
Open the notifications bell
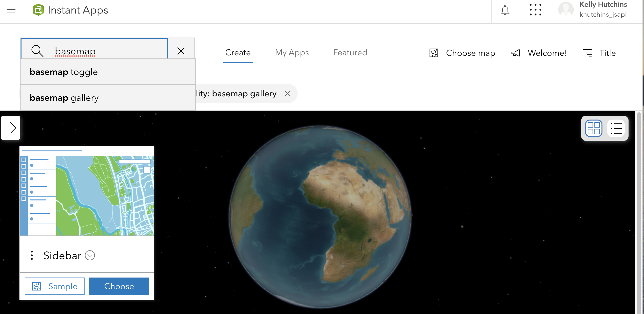(x=505, y=10)
